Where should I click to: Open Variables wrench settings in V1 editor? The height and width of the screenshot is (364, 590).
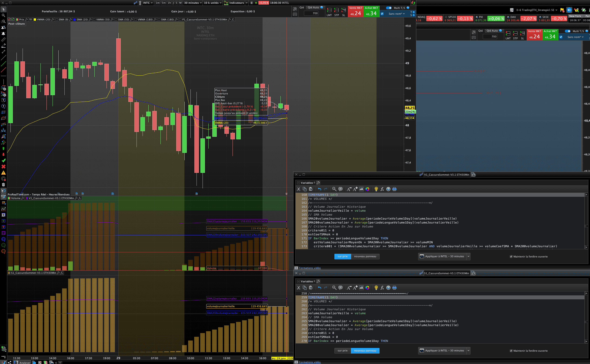click(x=318, y=183)
